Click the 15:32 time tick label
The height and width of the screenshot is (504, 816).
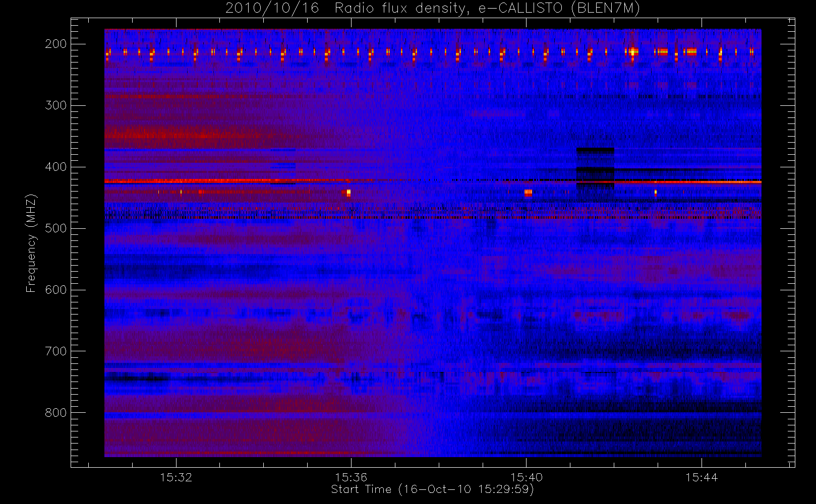[176, 477]
